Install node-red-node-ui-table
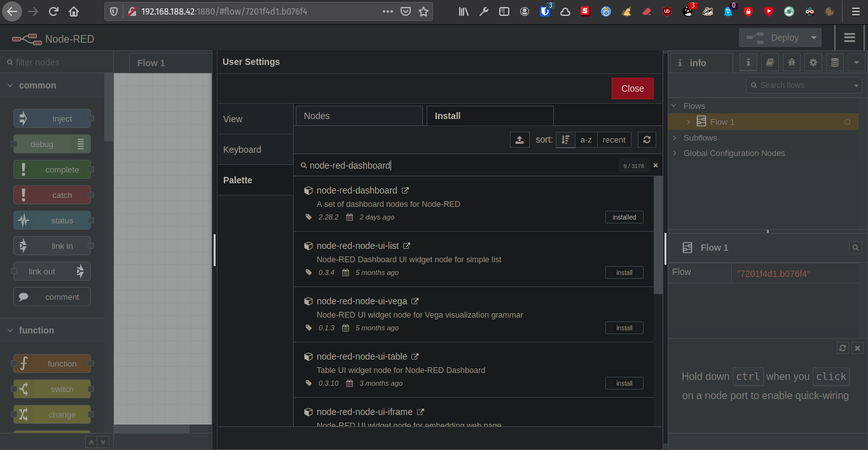The width and height of the screenshot is (868, 450). click(624, 383)
